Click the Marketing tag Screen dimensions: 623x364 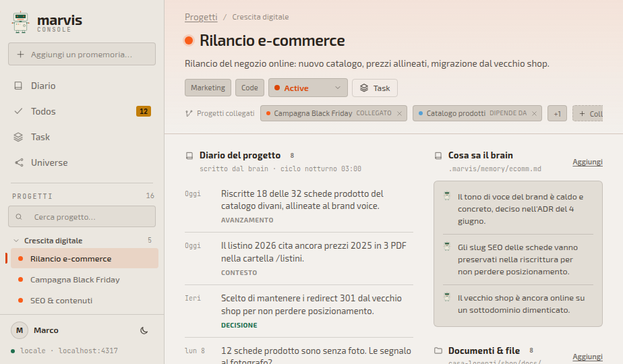pyautogui.click(x=208, y=88)
